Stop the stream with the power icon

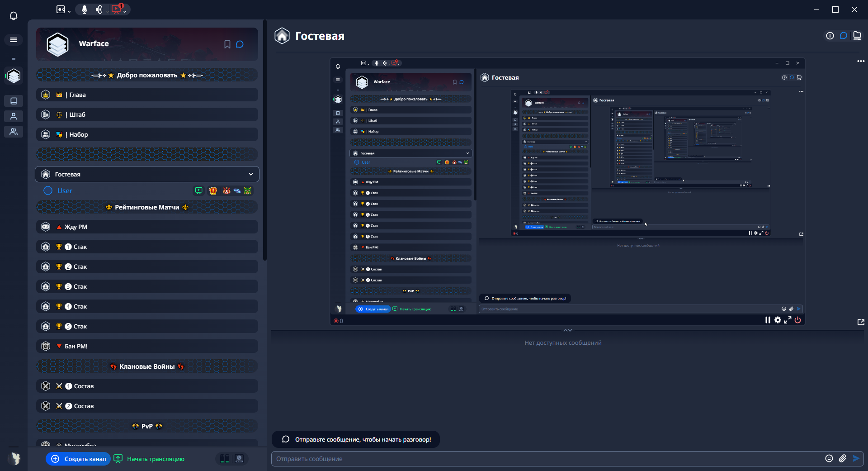(x=798, y=320)
